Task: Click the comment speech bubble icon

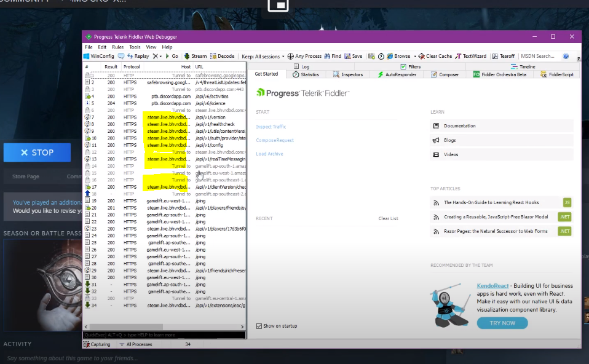Action: tap(121, 56)
